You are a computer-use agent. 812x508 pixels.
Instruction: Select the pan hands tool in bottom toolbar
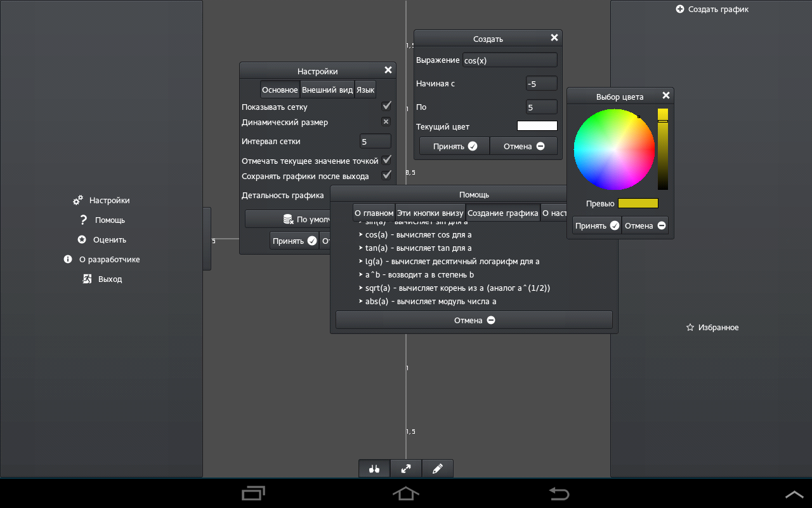click(374, 469)
